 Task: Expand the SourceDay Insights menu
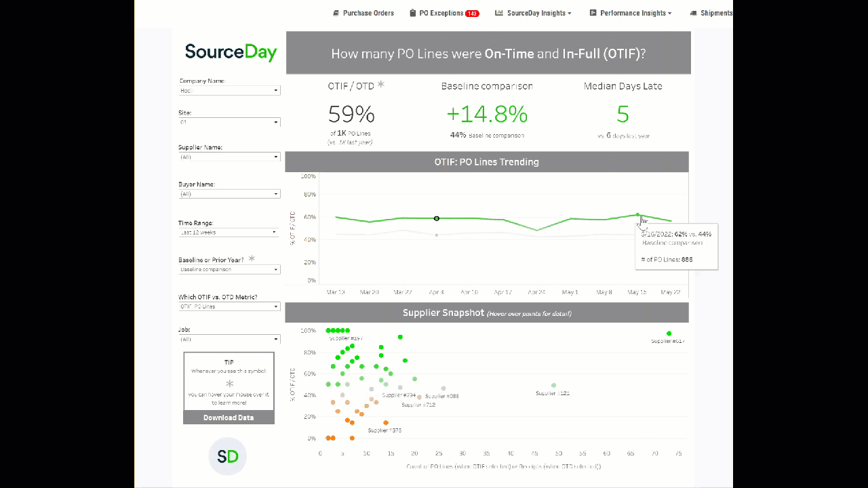(x=533, y=13)
